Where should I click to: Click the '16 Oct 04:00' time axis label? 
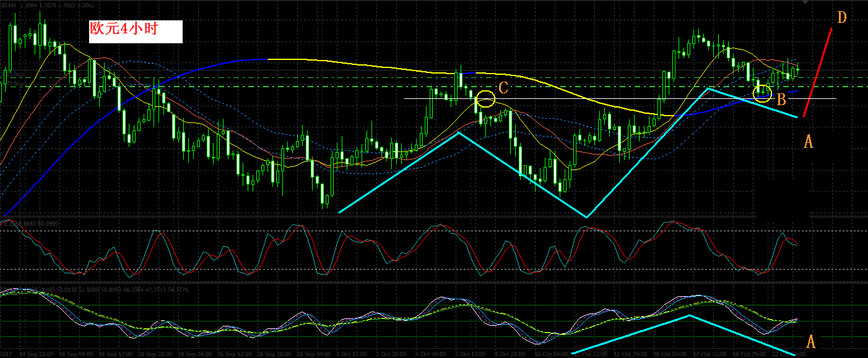670,354
